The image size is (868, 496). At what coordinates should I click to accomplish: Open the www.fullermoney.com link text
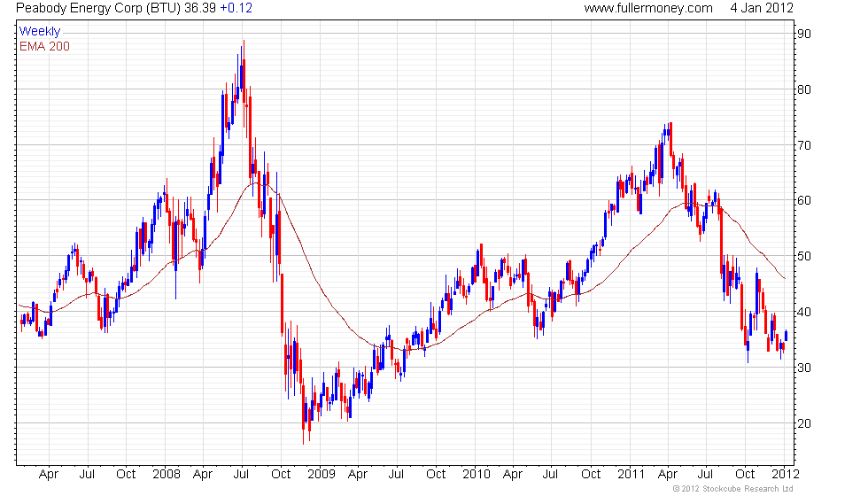(x=648, y=8)
